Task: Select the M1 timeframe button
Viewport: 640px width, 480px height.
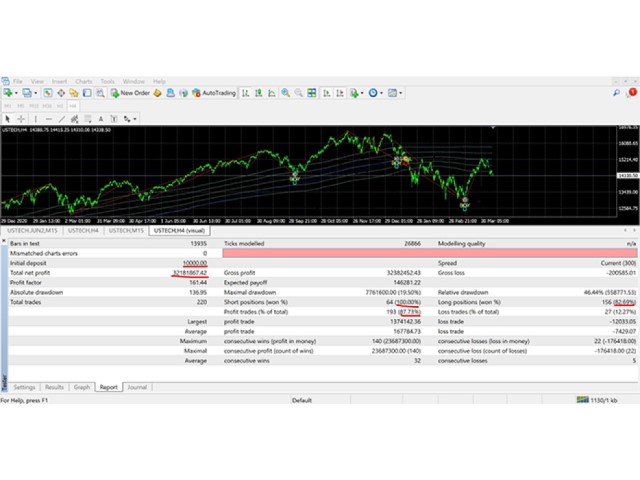Action: click(x=8, y=106)
